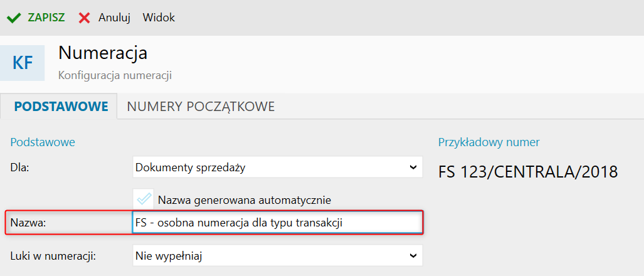The width and height of the screenshot is (644, 276).
Task: Open the Widok menu
Action: pyautogui.click(x=159, y=18)
